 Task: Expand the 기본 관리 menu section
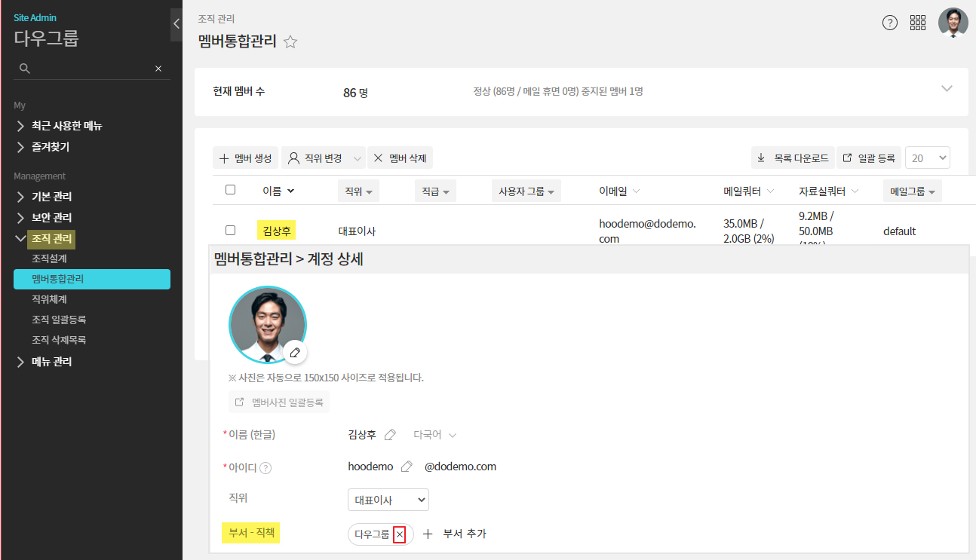[x=51, y=197]
